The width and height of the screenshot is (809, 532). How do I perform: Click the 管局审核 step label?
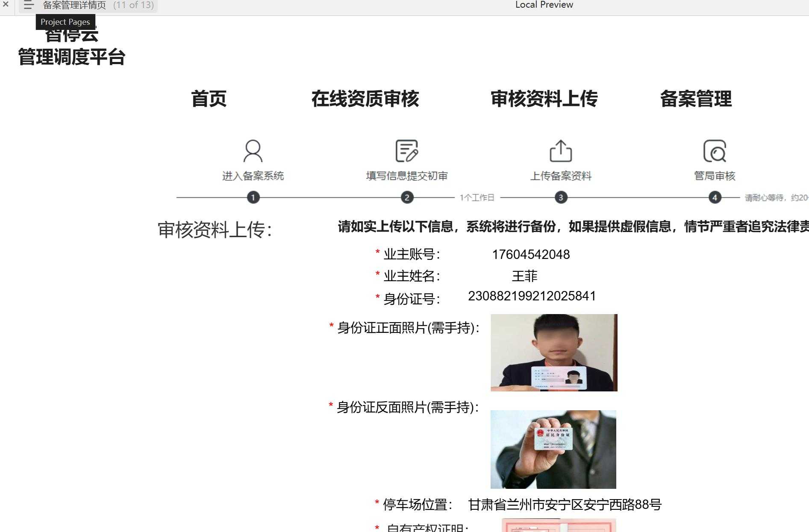pyautogui.click(x=715, y=176)
